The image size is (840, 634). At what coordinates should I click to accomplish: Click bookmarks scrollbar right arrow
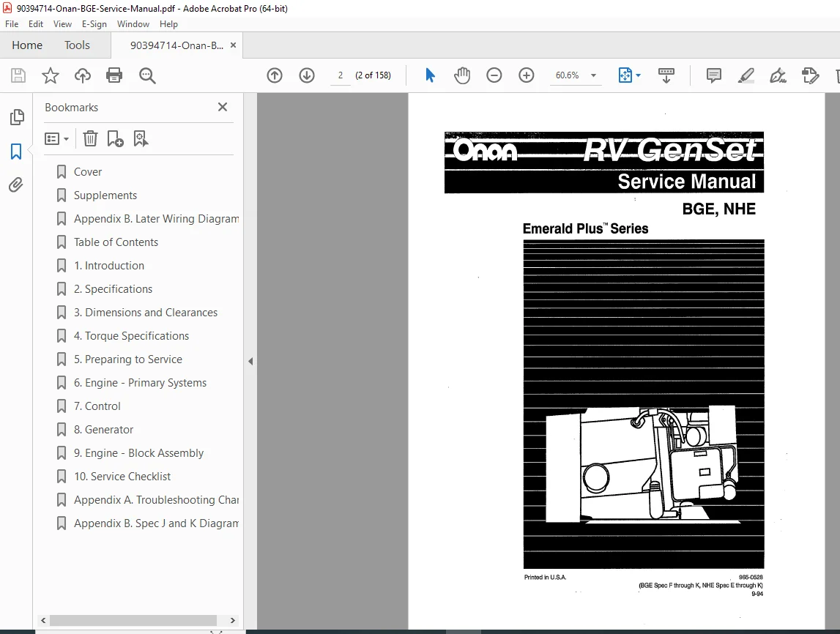232,620
